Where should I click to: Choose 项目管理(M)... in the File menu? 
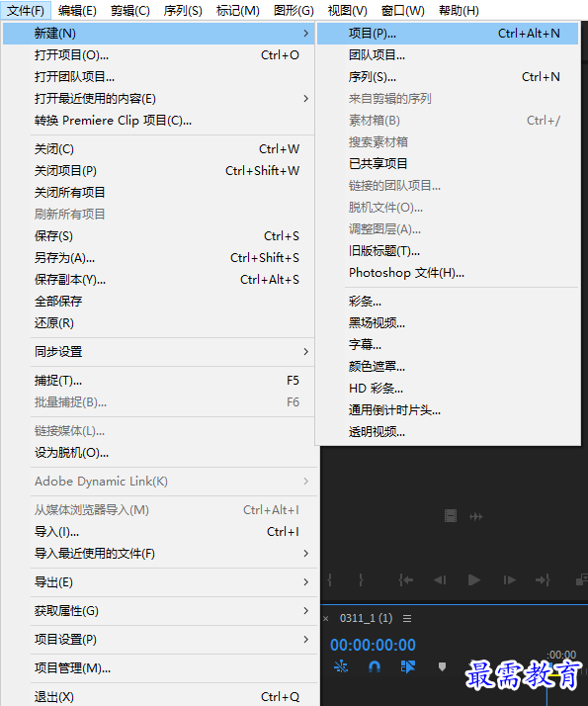click(158, 668)
